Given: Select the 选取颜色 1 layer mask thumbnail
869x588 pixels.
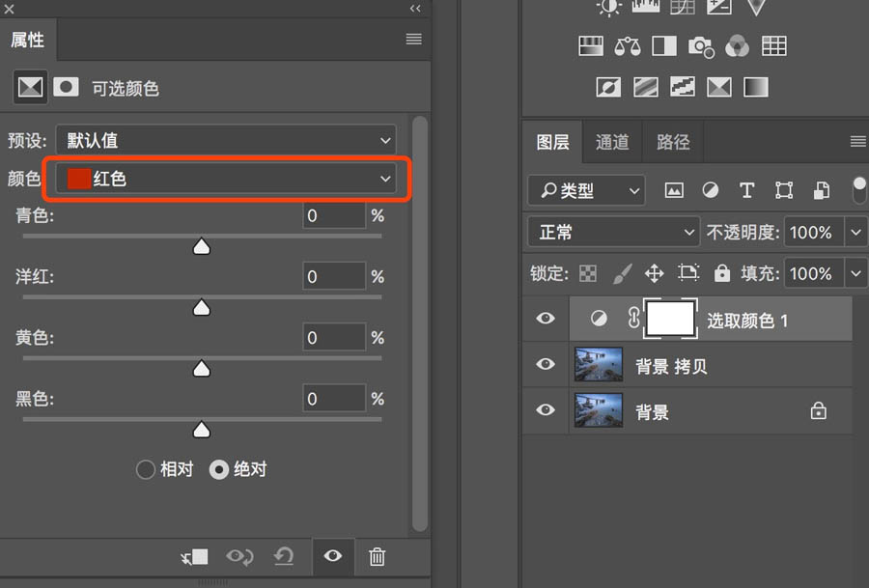Looking at the screenshot, I should tap(670, 319).
